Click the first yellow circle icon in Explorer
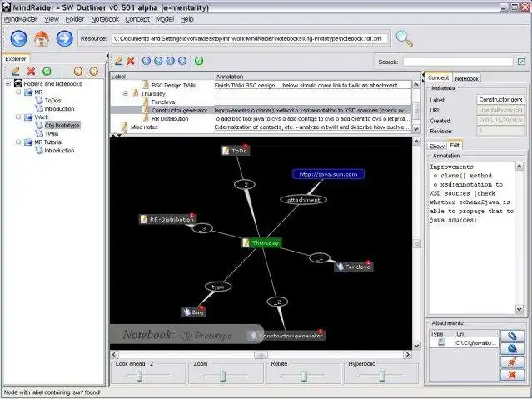The width and height of the screenshot is (532, 399). point(78,72)
